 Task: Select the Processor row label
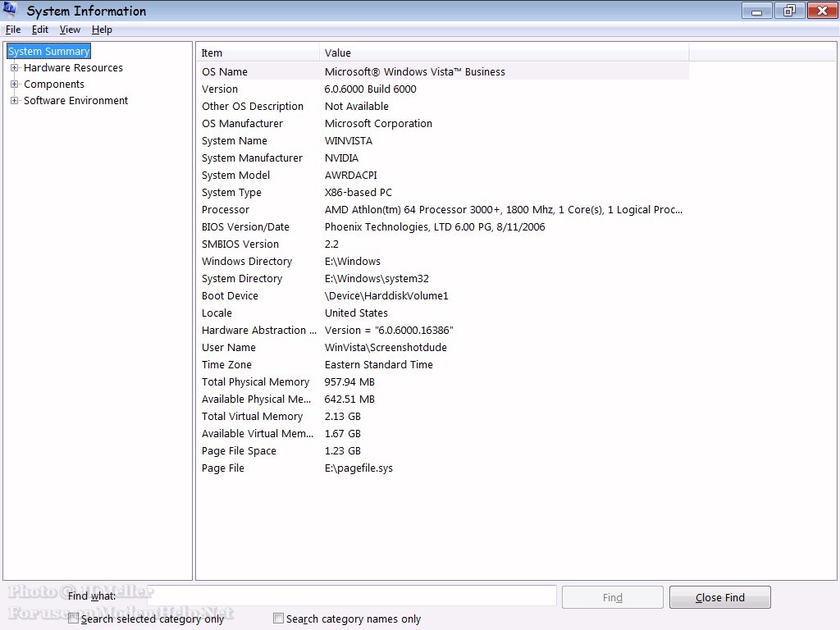pos(226,209)
